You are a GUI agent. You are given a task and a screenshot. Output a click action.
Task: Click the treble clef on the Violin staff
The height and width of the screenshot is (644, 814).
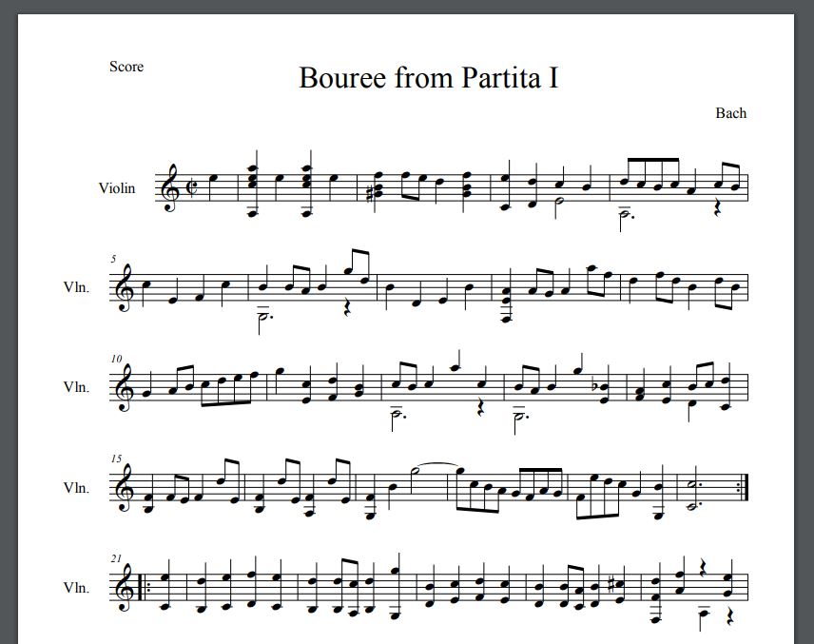(170, 188)
